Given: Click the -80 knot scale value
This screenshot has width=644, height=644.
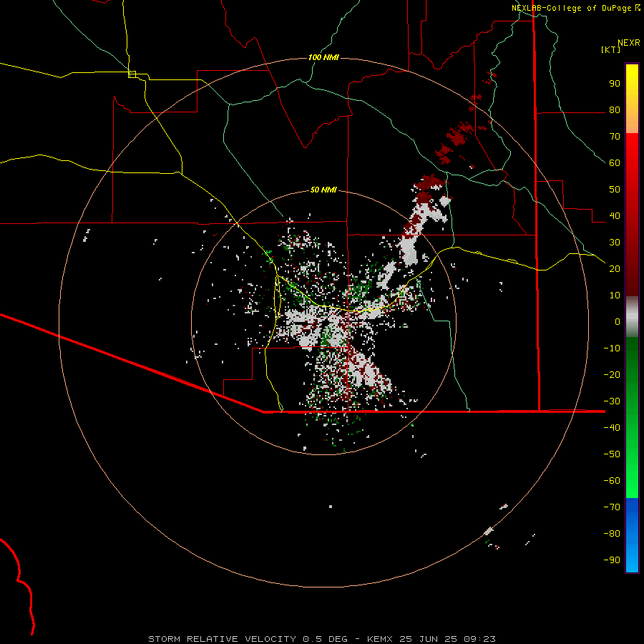Looking at the screenshot, I should click(x=612, y=534).
